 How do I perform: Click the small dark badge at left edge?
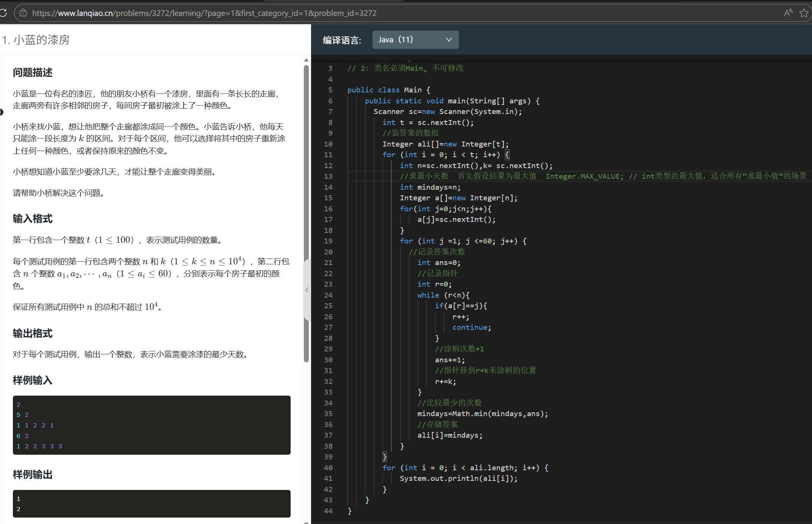click(x=1, y=112)
